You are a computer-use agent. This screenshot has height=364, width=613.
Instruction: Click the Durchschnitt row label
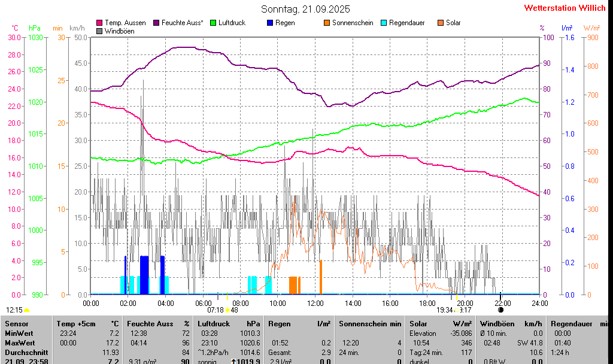tap(26, 353)
